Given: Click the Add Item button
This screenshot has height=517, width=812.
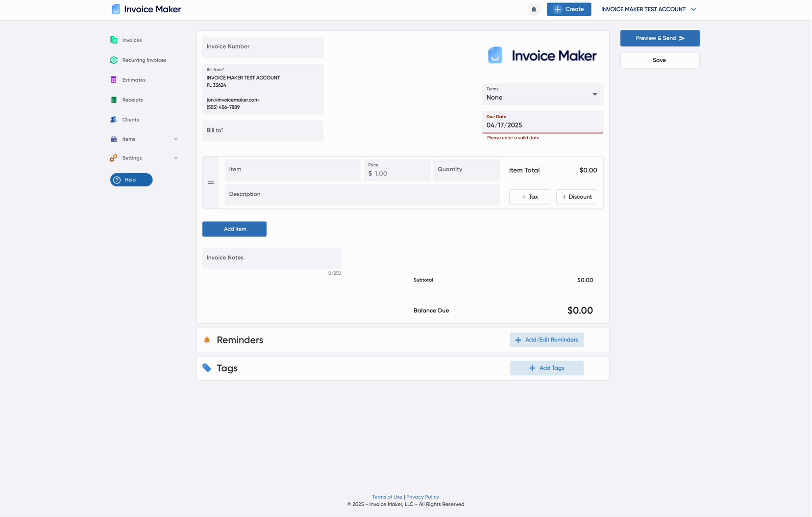Looking at the screenshot, I should (234, 229).
